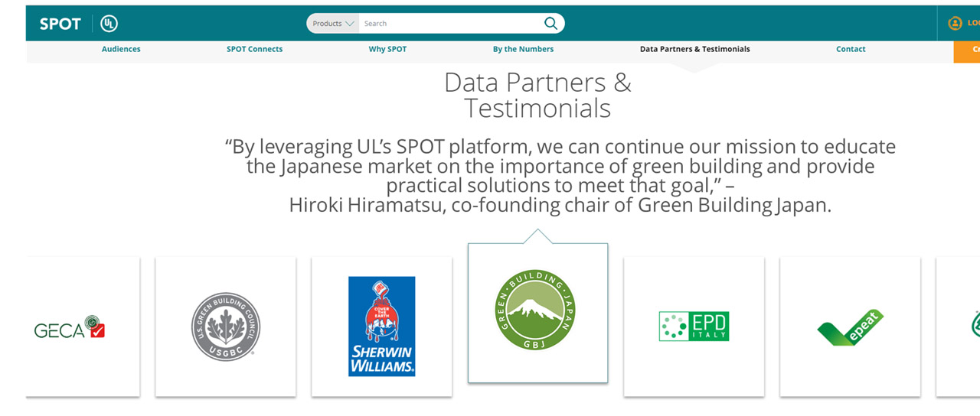Navigate to Why SPOT
980x416 pixels.
387,49
